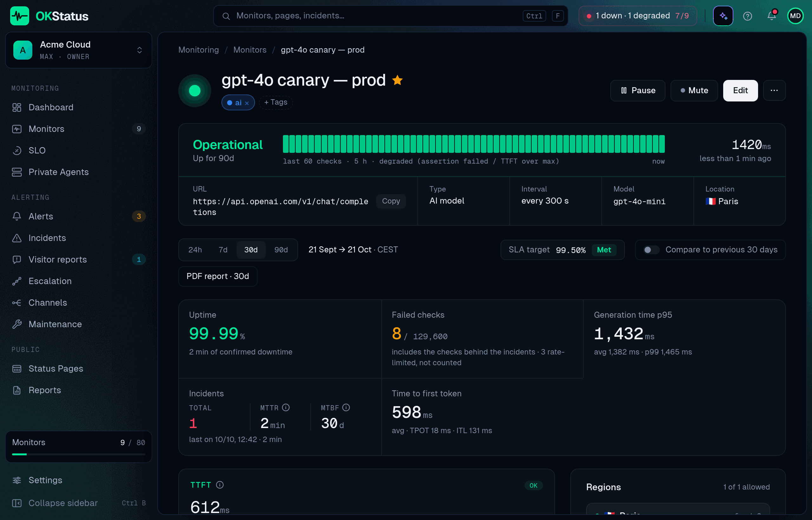
Task: Open Reports in the sidebar
Action: click(x=78, y=390)
